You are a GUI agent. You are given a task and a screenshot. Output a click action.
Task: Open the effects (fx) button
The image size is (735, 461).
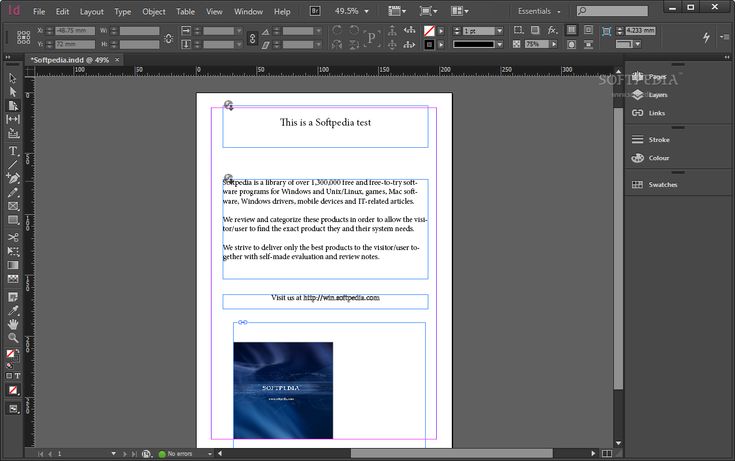click(553, 30)
